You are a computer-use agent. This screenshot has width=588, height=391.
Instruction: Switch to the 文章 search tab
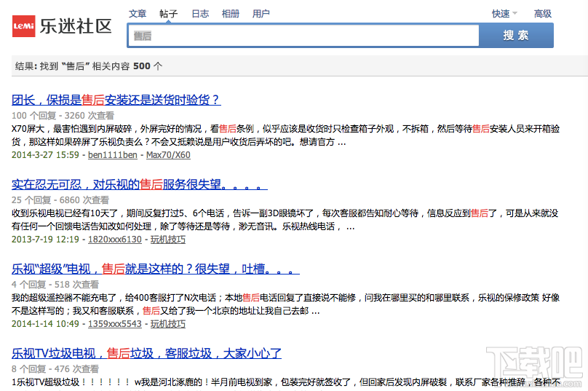[138, 14]
